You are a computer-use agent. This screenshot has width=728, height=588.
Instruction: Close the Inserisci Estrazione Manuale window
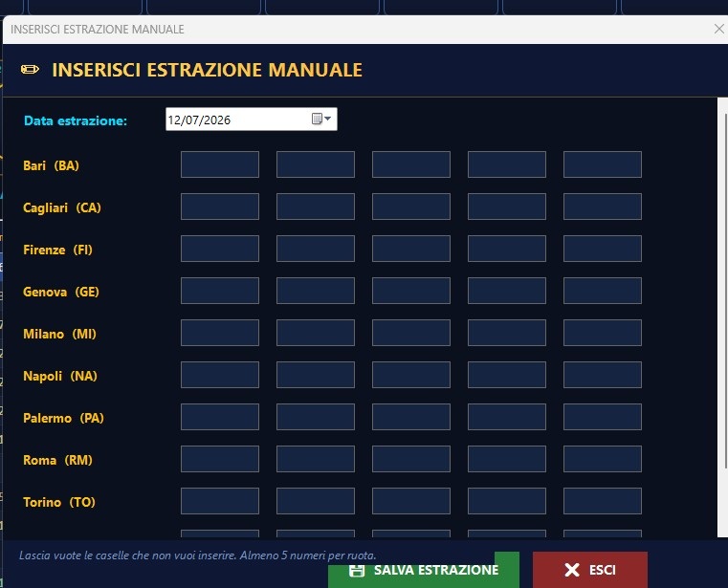(718, 29)
